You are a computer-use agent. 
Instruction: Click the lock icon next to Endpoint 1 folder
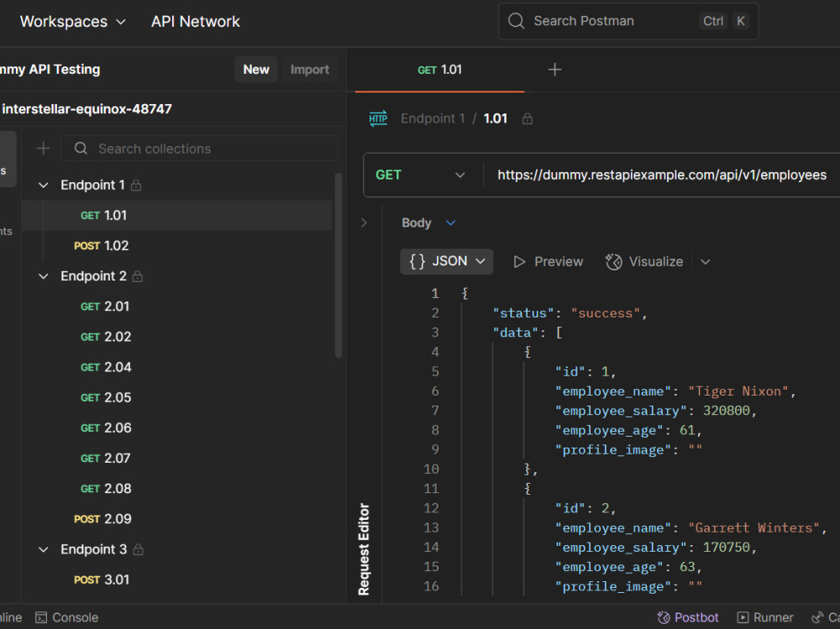(x=136, y=186)
